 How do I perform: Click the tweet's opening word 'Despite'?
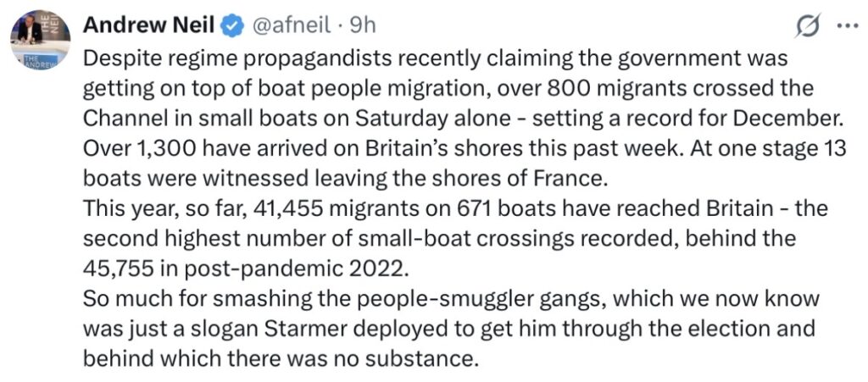coord(118,62)
